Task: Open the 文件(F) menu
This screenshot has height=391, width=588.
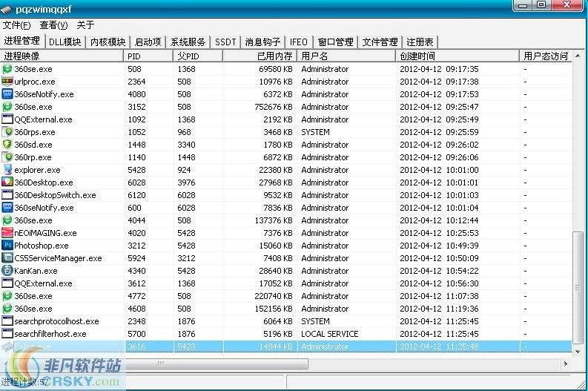Action: [x=17, y=25]
